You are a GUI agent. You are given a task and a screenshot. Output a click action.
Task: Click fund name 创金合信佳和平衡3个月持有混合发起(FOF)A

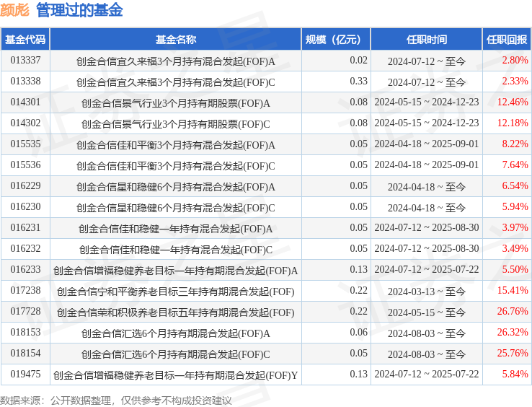(176, 145)
